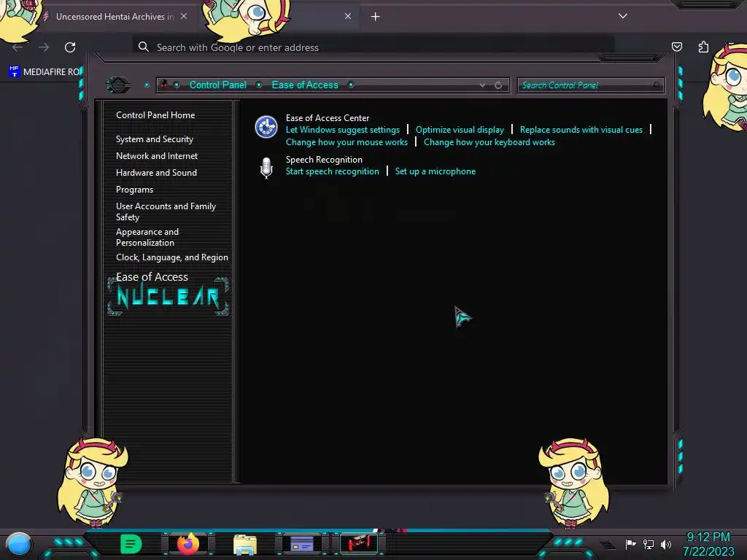This screenshot has width=747, height=560.
Task: Click Change how your keyboard works
Action: [489, 142]
